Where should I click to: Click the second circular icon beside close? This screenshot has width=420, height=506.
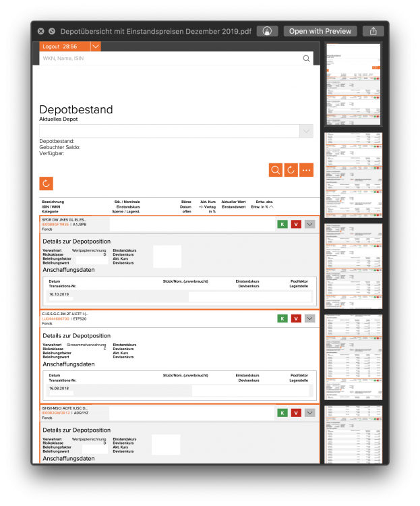52,31
